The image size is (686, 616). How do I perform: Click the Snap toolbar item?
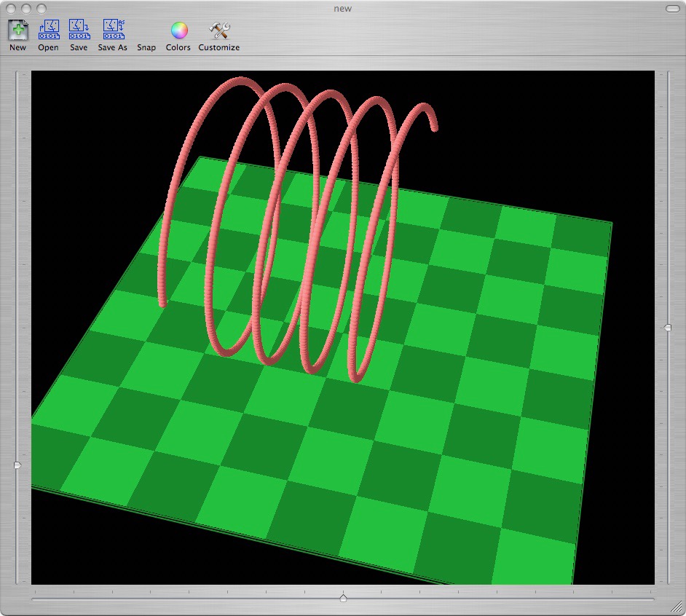pyautogui.click(x=146, y=47)
